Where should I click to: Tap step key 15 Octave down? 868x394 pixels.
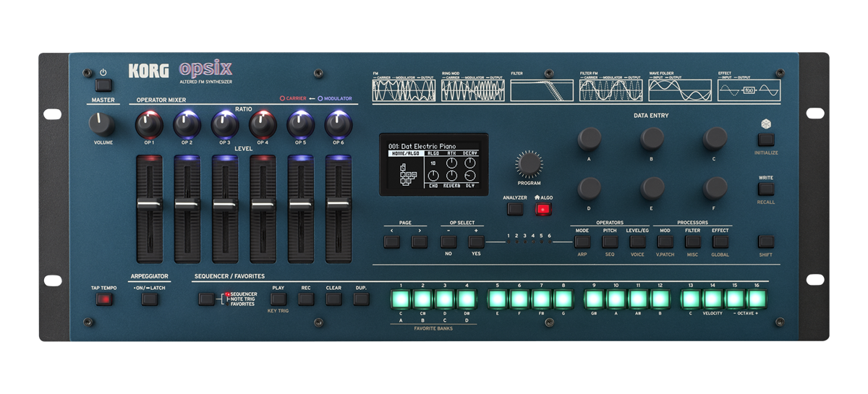pyautogui.click(x=735, y=299)
